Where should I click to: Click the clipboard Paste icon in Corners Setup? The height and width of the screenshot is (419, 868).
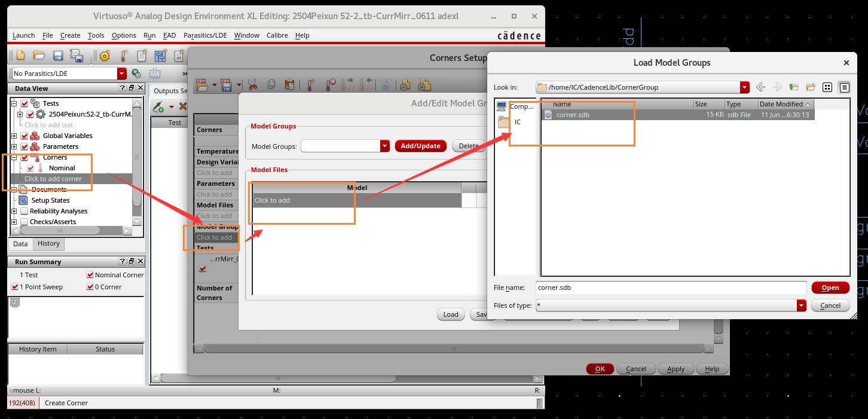coord(289,85)
